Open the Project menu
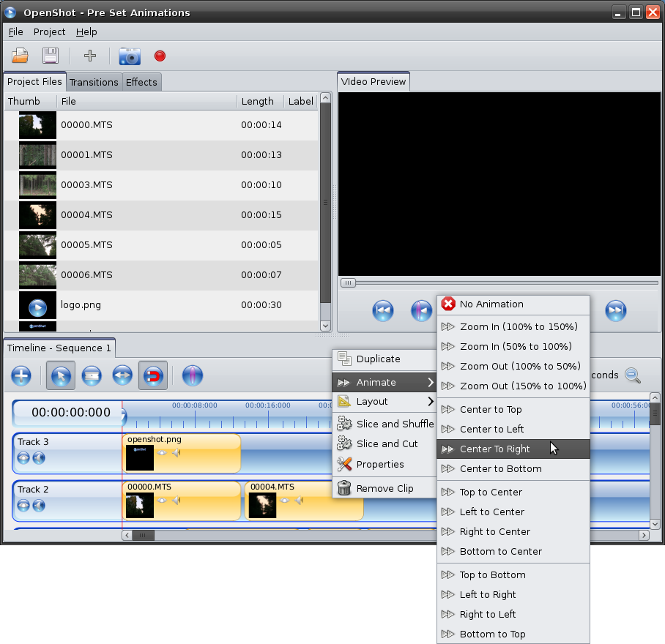Image resolution: width=665 pixels, height=644 pixels. (49, 32)
